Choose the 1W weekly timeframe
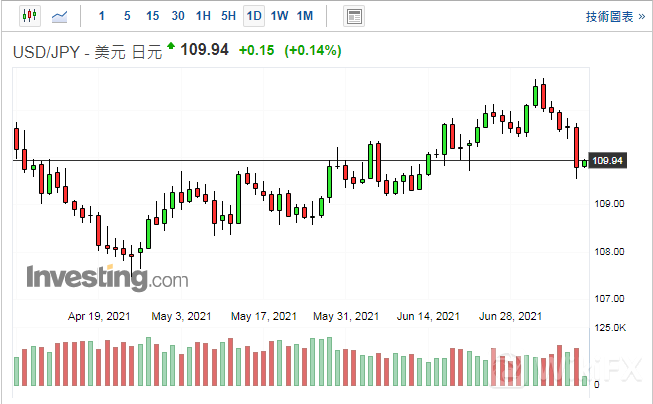653x404 pixels. point(280,16)
